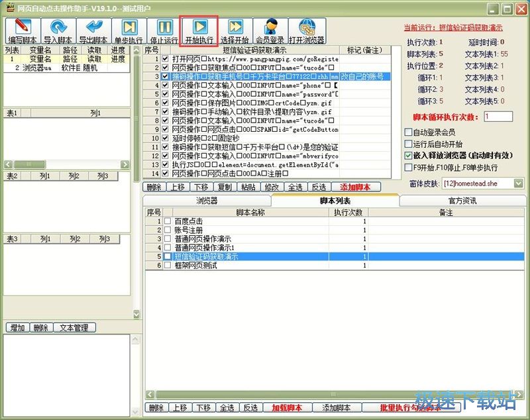Uncheck 嵌入释放浏览器 option

(x=409, y=156)
